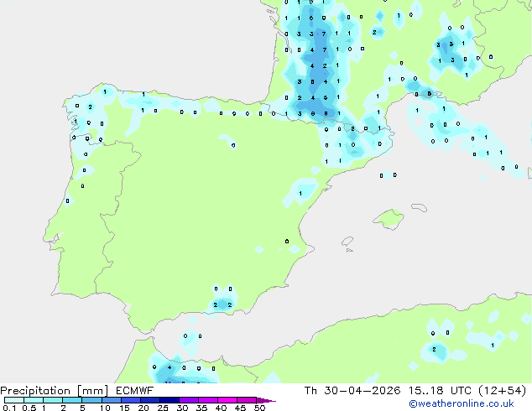
Task: Click the legend label '50'
Action: pyautogui.click(x=259, y=408)
